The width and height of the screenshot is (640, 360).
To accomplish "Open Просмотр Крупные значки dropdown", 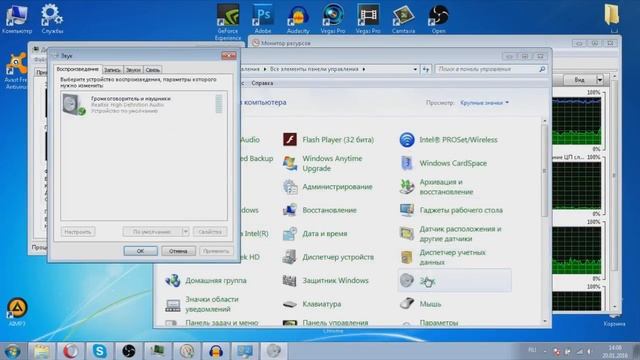I will click(x=484, y=102).
